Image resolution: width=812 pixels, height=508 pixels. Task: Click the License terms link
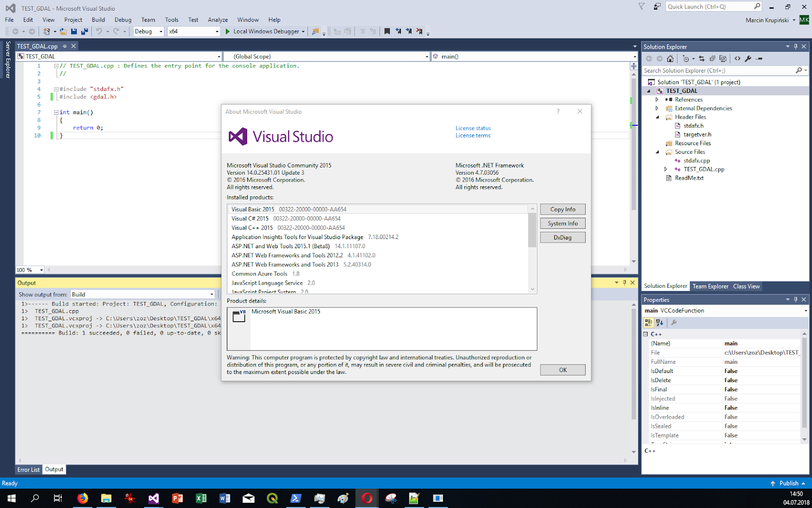point(472,135)
